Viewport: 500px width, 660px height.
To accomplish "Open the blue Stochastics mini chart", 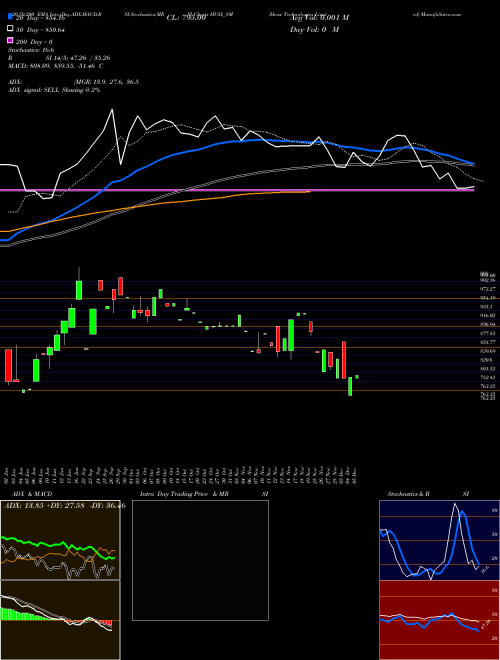I will (439, 540).
